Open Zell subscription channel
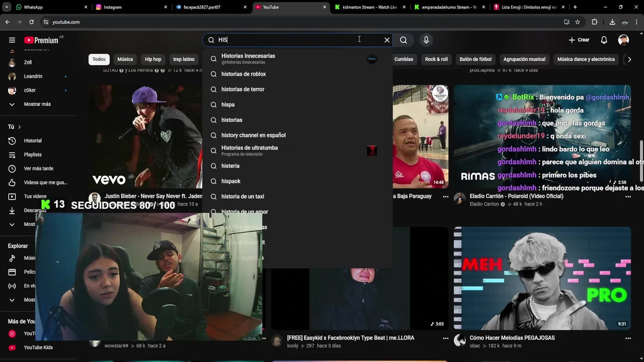This screenshot has width=644, height=362. [x=39, y=62]
